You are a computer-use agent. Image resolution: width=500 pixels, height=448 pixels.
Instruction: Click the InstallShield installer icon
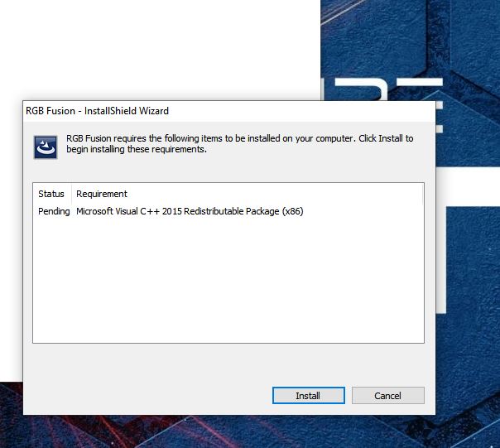click(46, 147)
